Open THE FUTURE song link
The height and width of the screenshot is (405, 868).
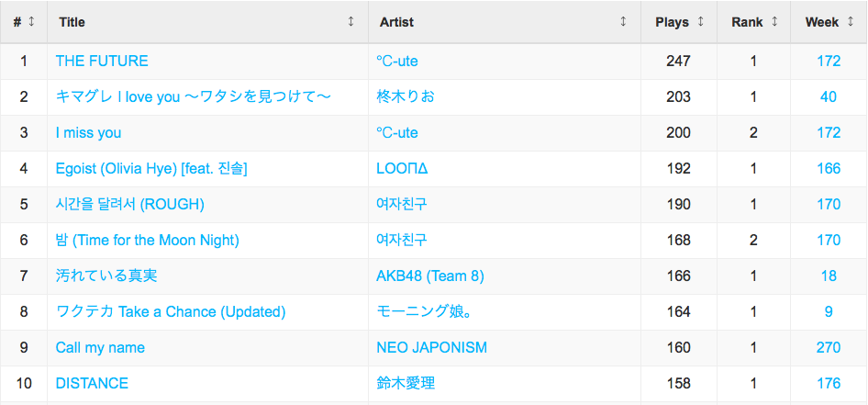[102, 61]
